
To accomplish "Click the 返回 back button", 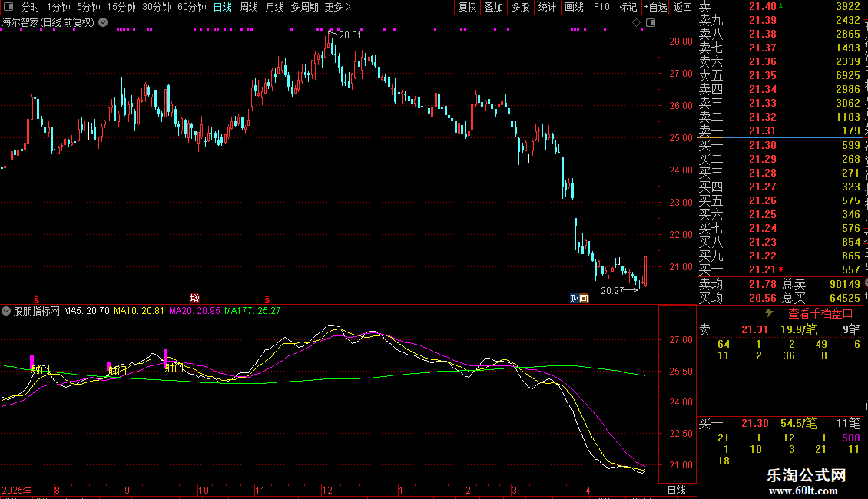I will coord(683,7).
